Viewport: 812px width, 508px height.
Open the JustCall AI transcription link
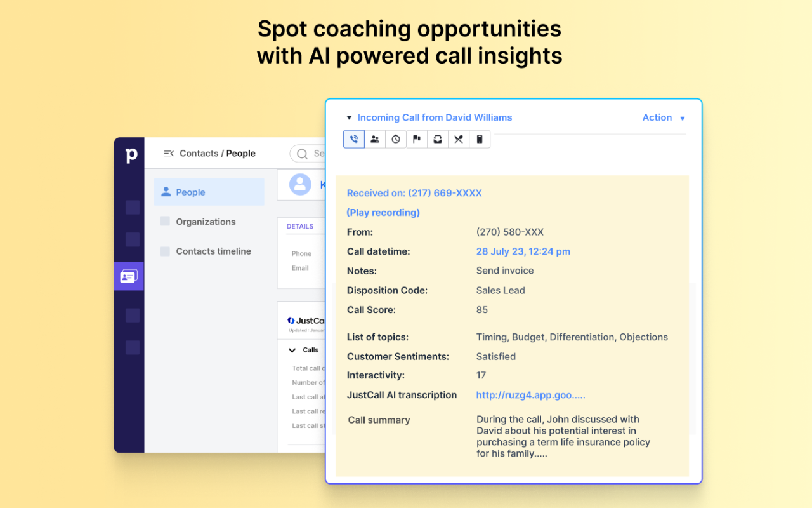pos(530,395)
